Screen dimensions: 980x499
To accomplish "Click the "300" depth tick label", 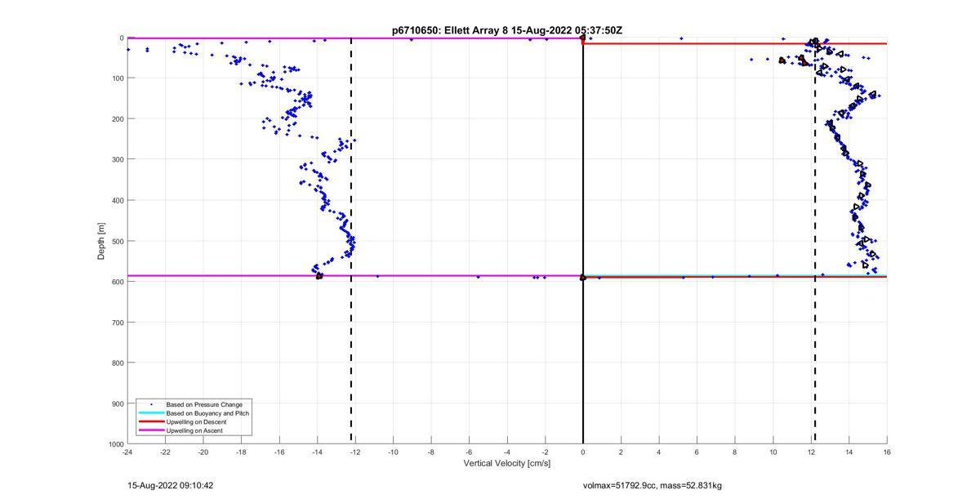I will [118, 159].
